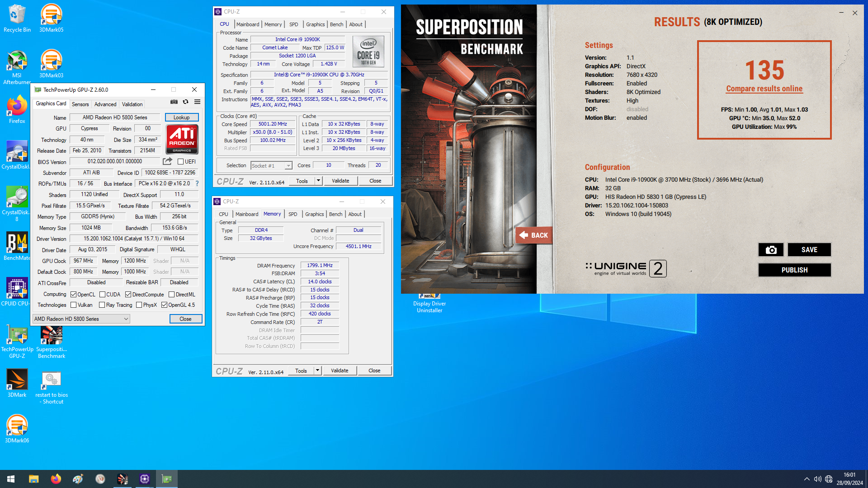Open the 3DMark desktop icon
The width and height of the screenshot is (868, 488).
click(17, 383)
